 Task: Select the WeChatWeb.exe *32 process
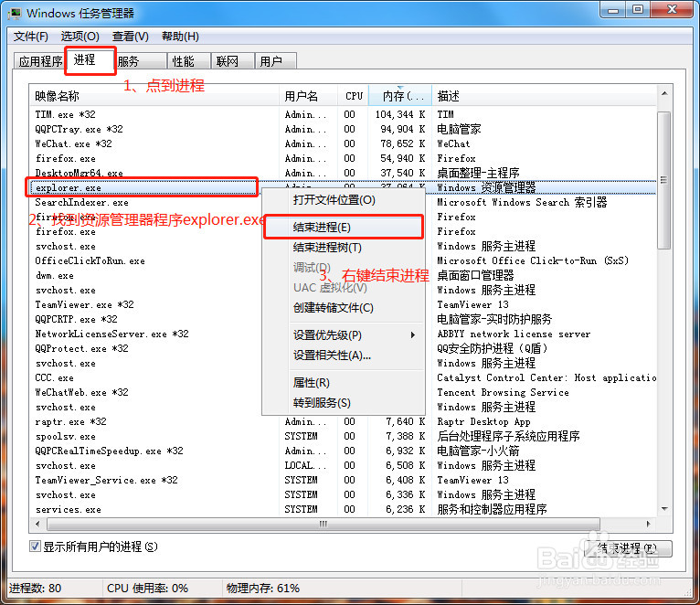click(x=81, y=392)
